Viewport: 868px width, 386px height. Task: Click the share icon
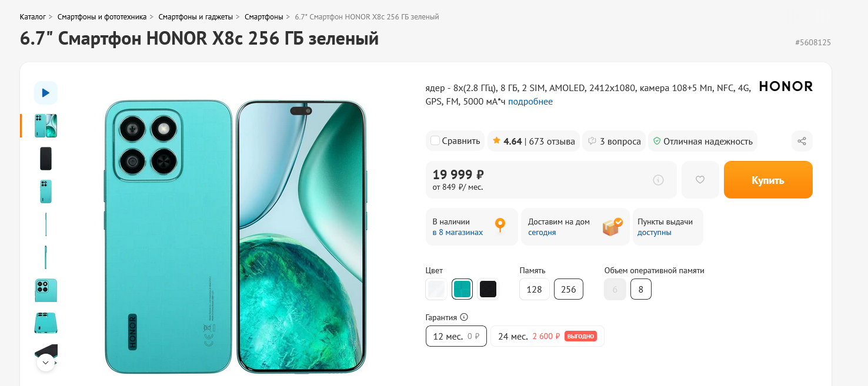pos(802,141)
